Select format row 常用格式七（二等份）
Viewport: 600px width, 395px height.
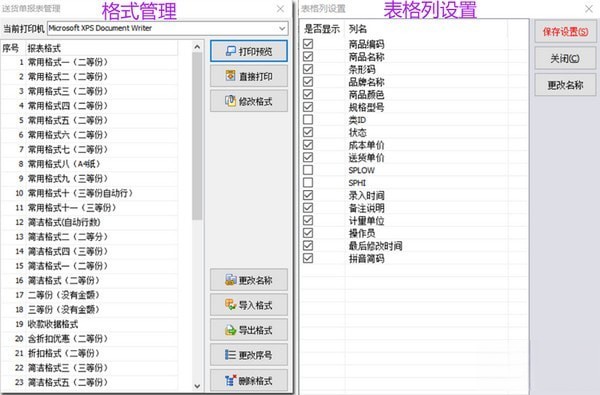click(90, 149)
